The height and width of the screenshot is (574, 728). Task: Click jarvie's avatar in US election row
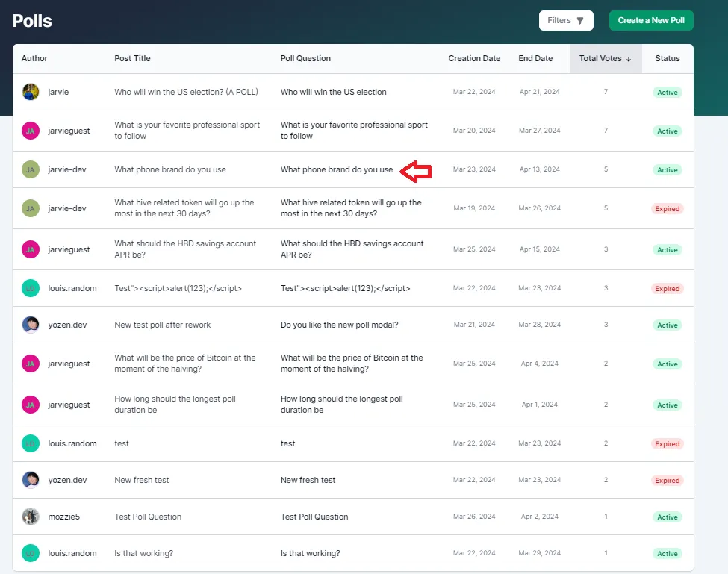[31, 92]
